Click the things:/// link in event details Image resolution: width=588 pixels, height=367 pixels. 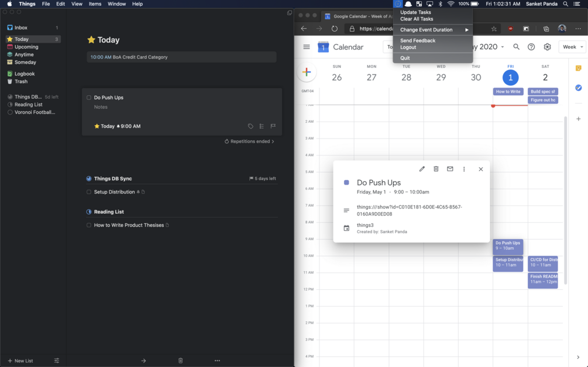pyautogui.click(x=410, y=210)
